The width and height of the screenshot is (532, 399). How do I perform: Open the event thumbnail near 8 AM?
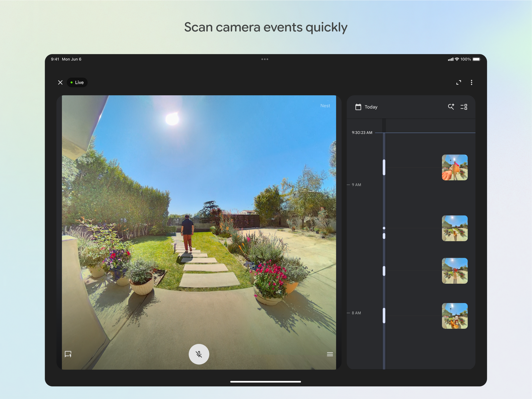click(454, 316)
